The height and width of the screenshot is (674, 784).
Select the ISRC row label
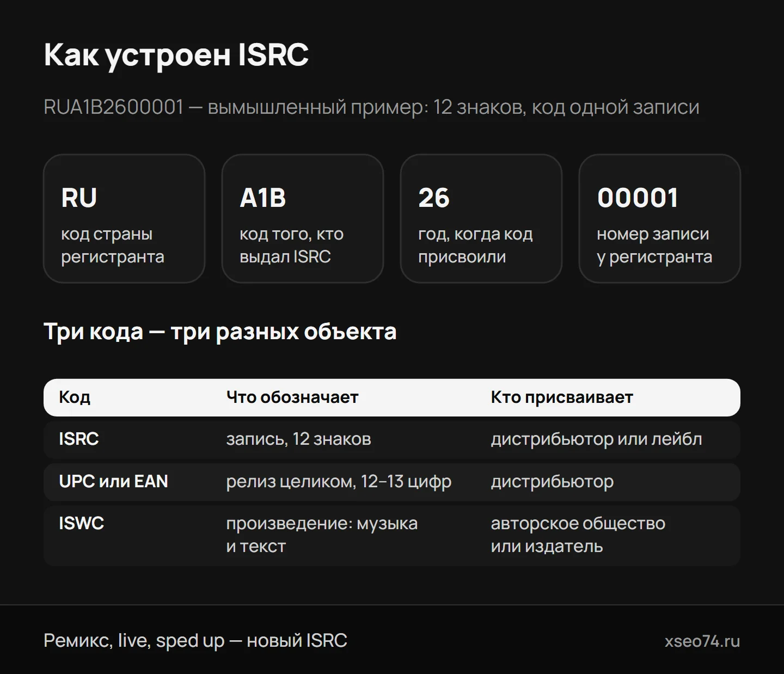tap(79, 439)
